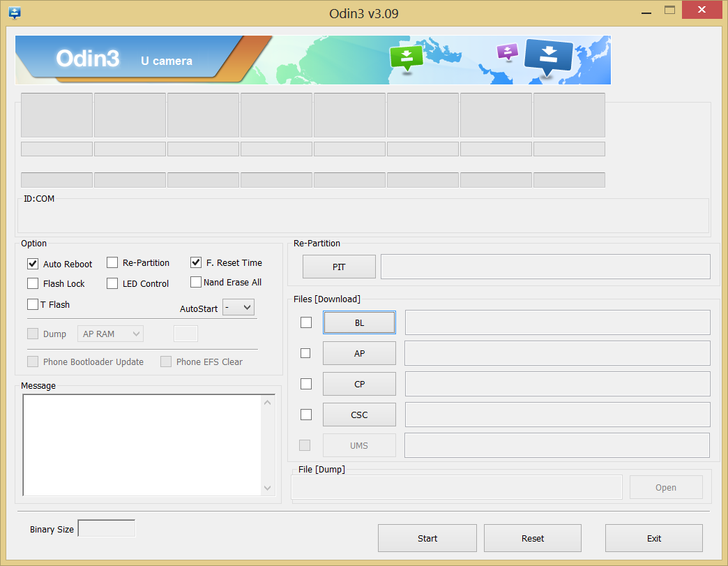Click Message box scroll down arrow
Screen dimensions: 728x566
click(x=268, y=488)
